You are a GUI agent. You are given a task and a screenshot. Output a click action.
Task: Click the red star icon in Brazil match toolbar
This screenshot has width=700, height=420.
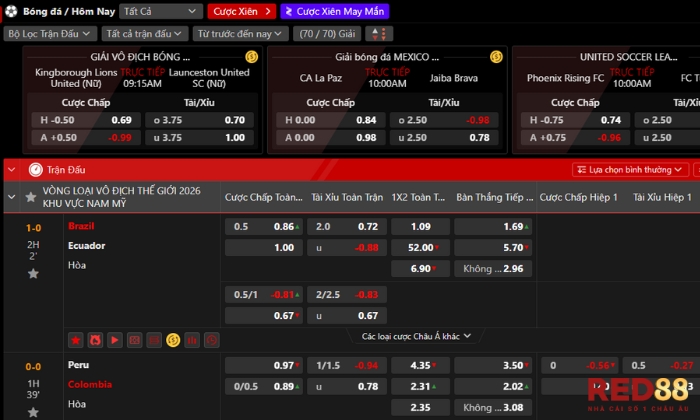tap(75, 340)
